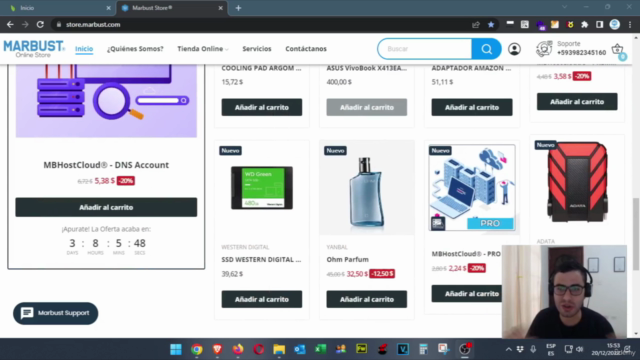Open the tab search chevron in title bar
Image resolution: width=640 pixels, height=360 pixels.
[564, 7]
